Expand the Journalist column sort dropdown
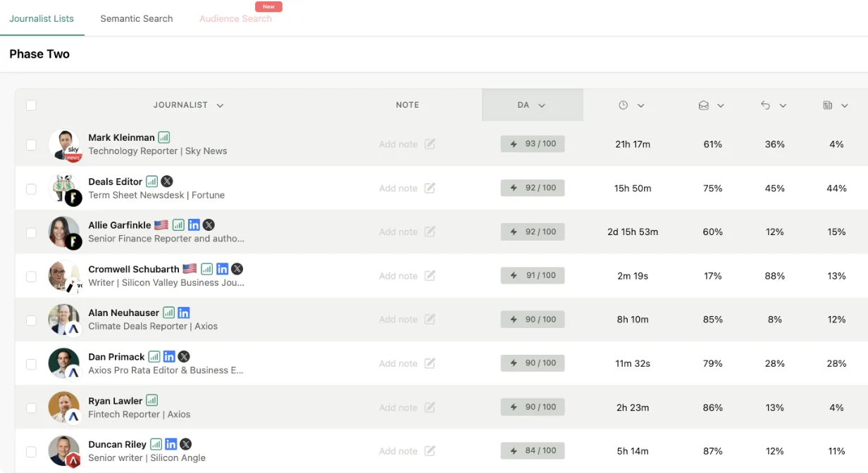 point(220,106)
